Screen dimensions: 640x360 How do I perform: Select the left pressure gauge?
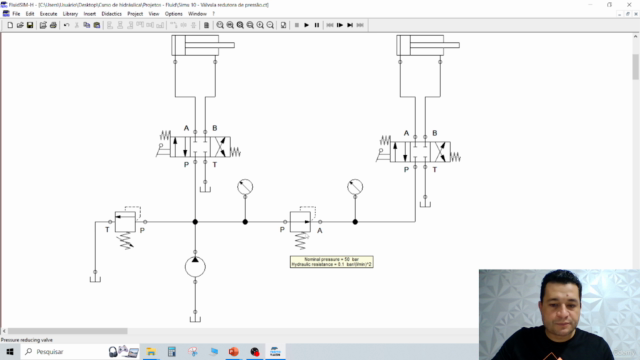pos(245,187)
